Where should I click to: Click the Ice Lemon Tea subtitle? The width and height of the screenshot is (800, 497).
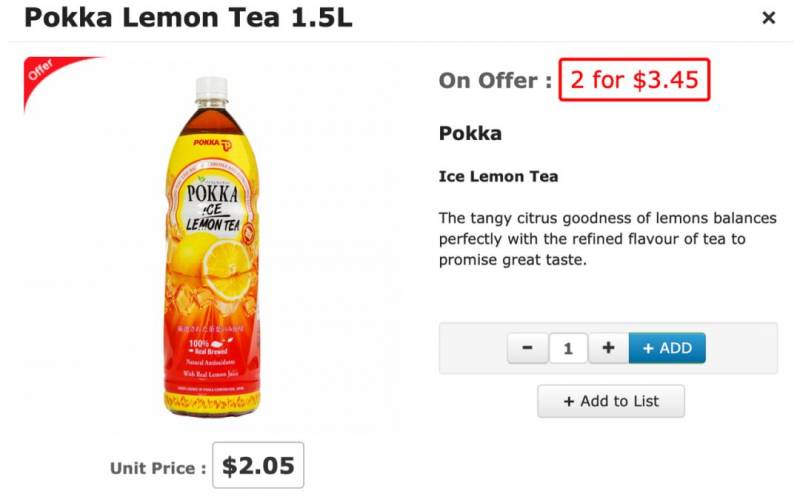click(x=498, y=176)
